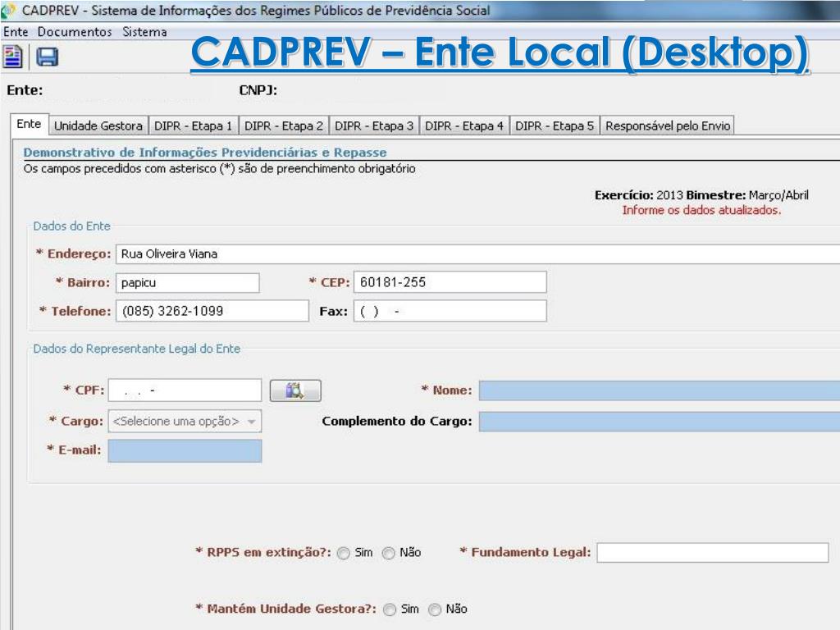Screen dimensions: 840x630
Task: Select Não for Mantém Unidade Gestora
Action: (435, 609)
